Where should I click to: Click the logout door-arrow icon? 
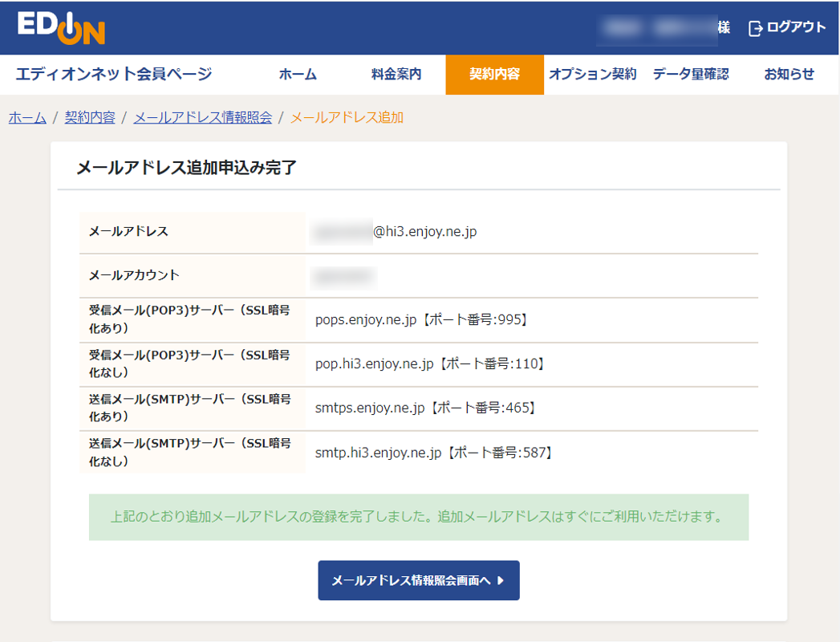755,28
